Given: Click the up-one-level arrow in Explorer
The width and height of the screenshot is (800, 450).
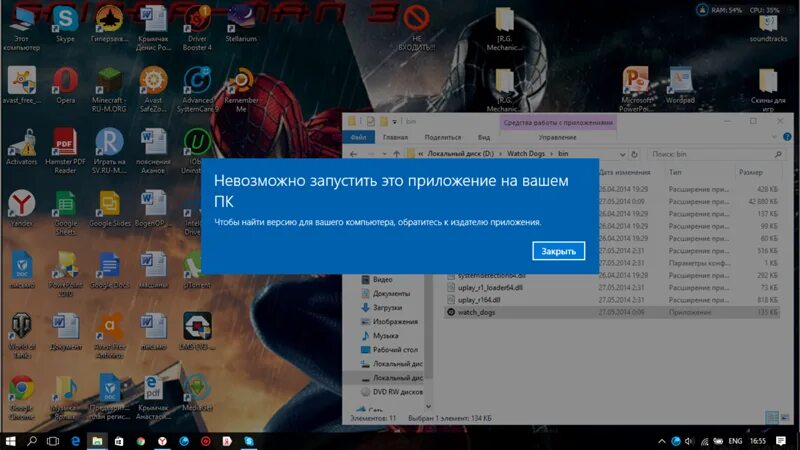Looking at the screenshot, I should tap(396, 154).
